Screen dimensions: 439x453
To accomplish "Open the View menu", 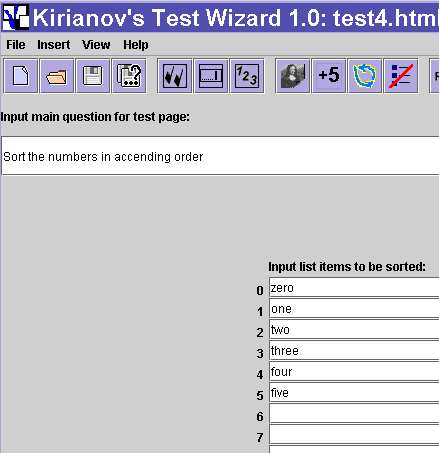I will click(96, 45).
